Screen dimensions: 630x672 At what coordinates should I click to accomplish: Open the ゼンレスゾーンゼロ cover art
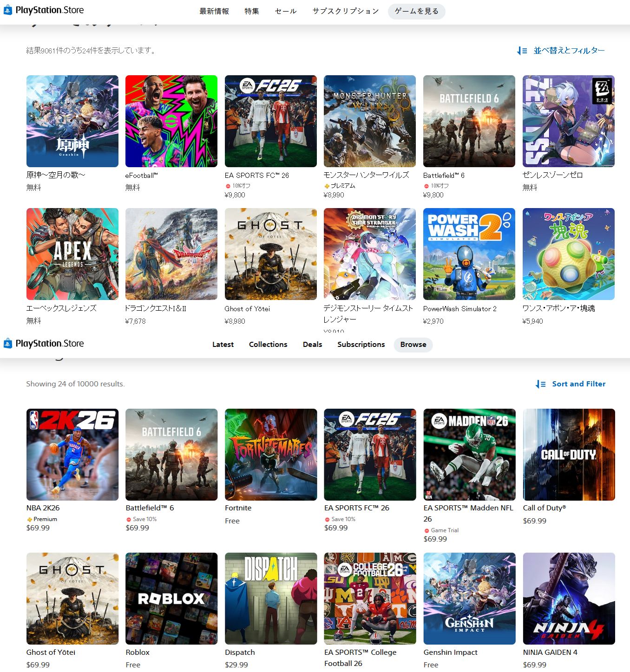(569, 121)
